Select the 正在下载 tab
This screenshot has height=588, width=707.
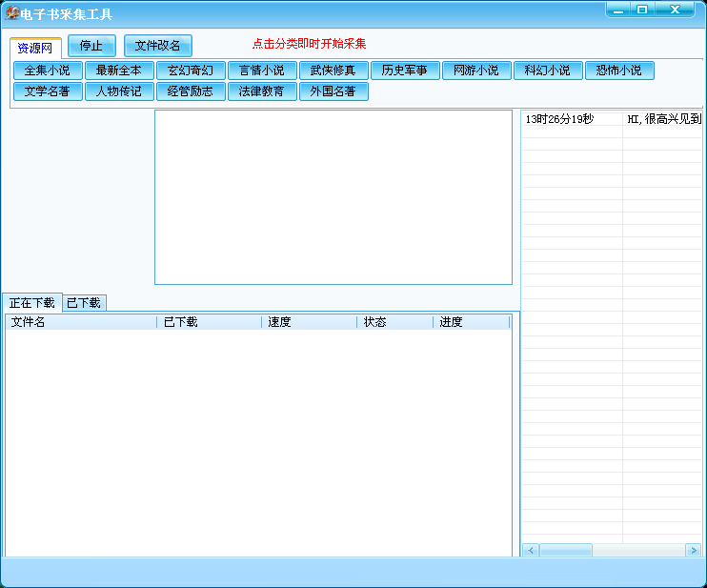32,303
